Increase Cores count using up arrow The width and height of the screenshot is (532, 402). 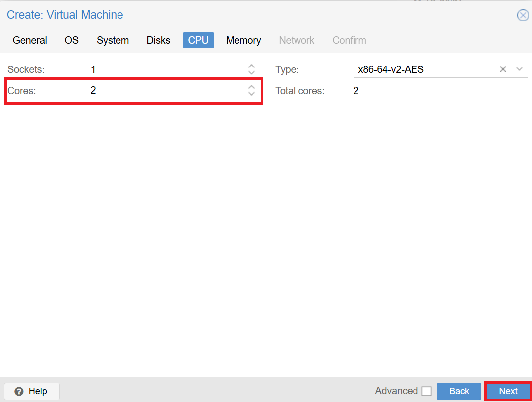click(251, 87)
